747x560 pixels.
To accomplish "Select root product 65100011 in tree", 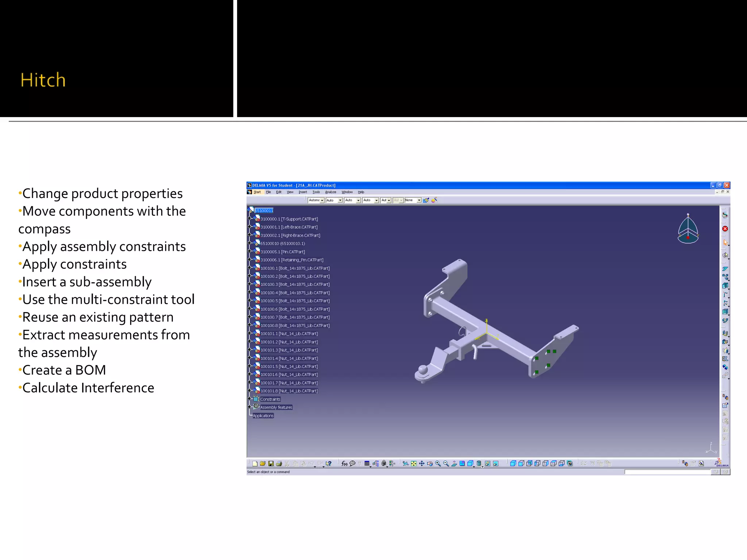I will [264, 211].
